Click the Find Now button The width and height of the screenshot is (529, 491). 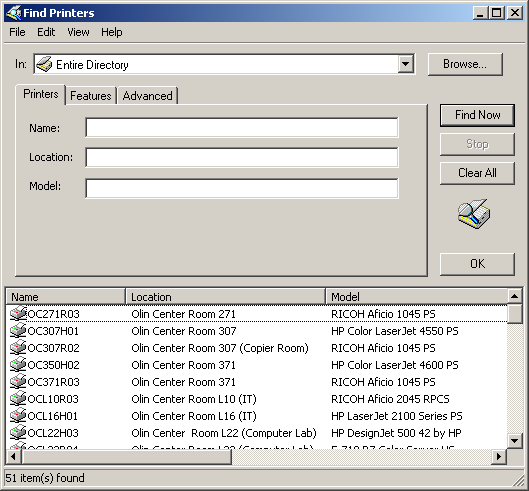477,115
